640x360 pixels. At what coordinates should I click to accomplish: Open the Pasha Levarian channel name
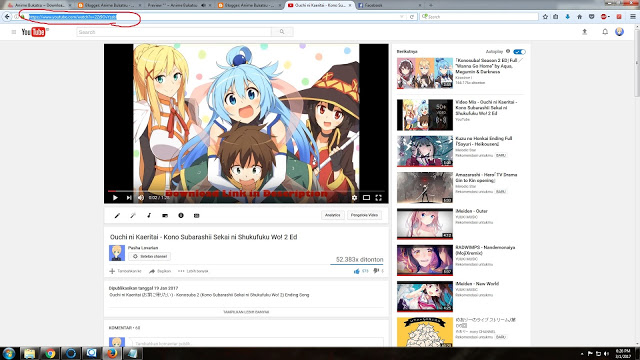(143, 248)
